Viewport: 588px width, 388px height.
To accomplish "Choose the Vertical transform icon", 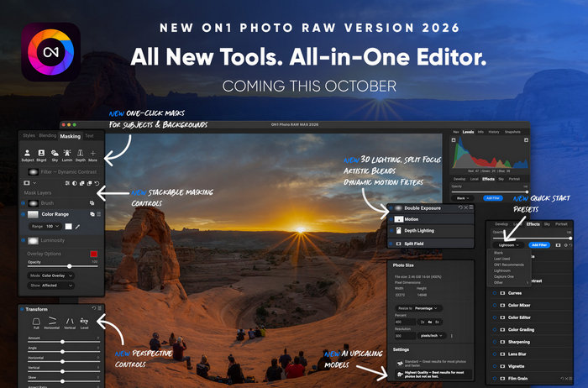I will [70, 322].
